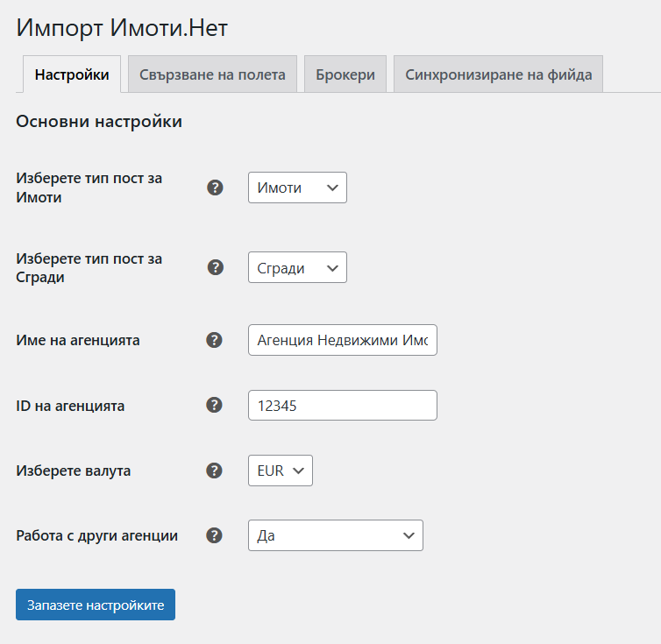Show help tooltip for ID на агенцията
661x644 pixels.
(x=215, y=405)
